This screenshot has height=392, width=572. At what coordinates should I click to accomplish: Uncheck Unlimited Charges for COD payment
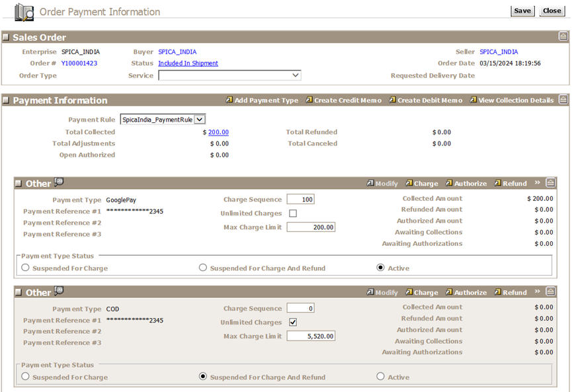pos(293,323)
